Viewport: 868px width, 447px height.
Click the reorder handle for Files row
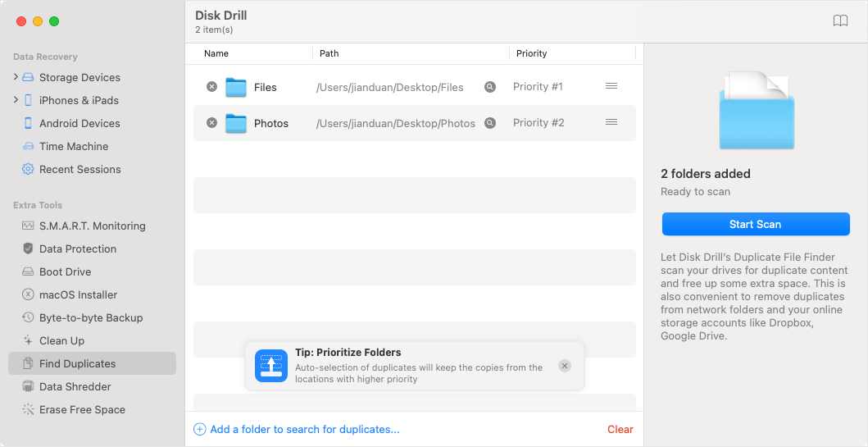coord(611,86)
